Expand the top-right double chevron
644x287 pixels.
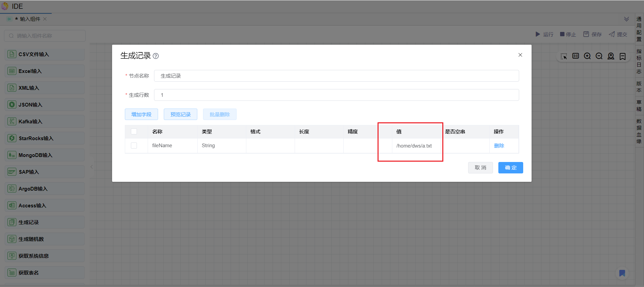pos(626,19)
